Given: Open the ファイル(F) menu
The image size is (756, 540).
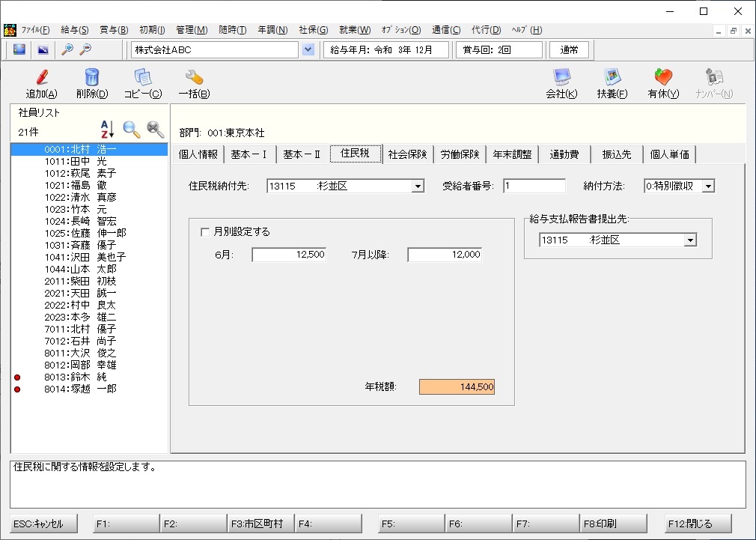Looking at the screenshot, I should tap(36, 30).
